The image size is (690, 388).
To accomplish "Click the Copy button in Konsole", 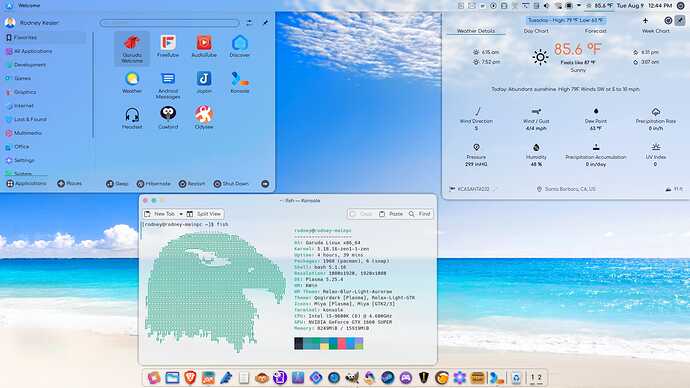I will tap(361, 214).
